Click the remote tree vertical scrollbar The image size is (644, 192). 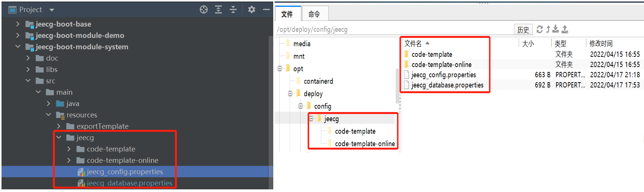click(398, 86)
